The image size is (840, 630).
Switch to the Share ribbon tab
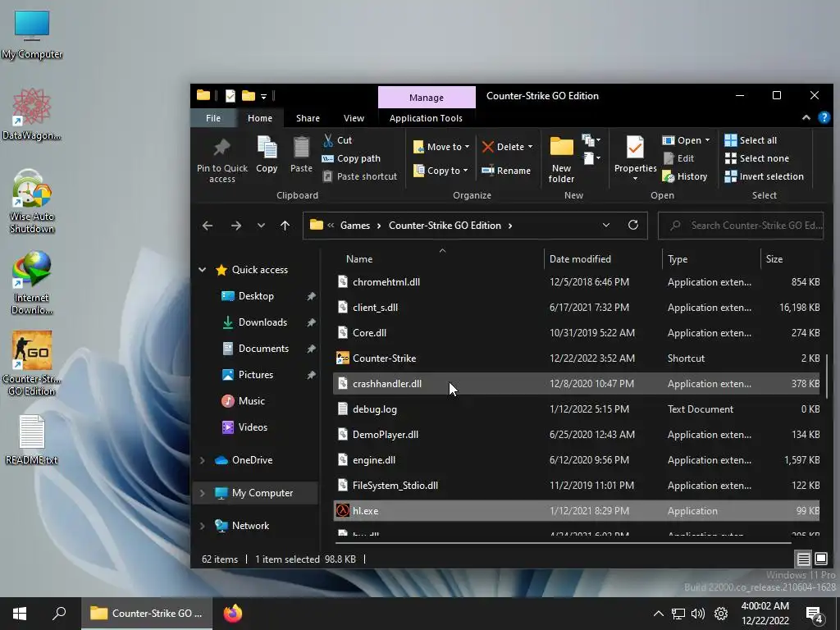click(x=308, y=118)
